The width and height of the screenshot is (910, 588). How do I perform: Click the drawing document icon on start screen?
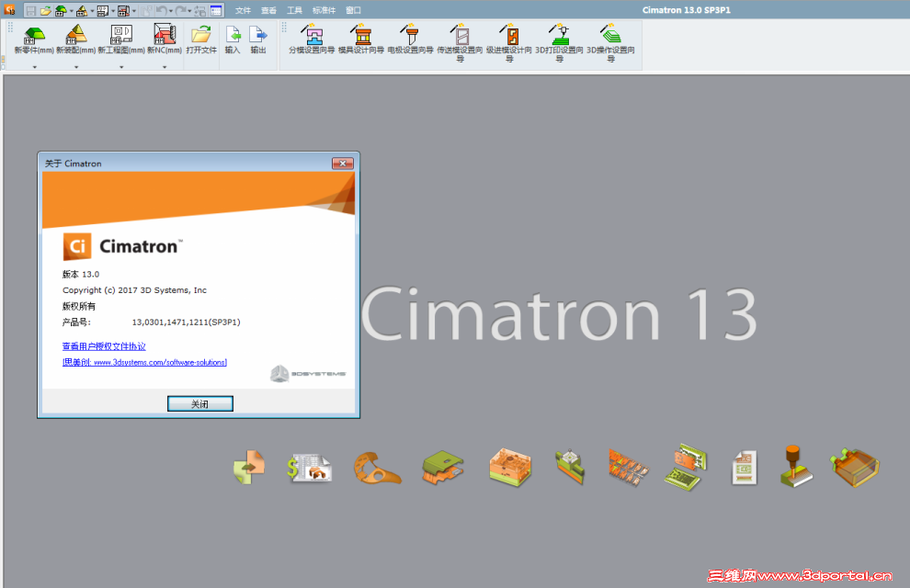point(744,468)
